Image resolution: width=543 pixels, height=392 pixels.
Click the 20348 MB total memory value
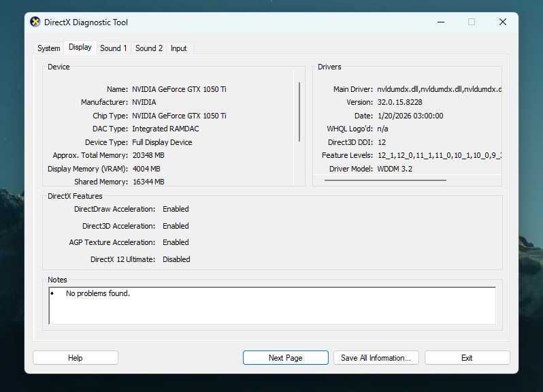[x=148, y=155]
